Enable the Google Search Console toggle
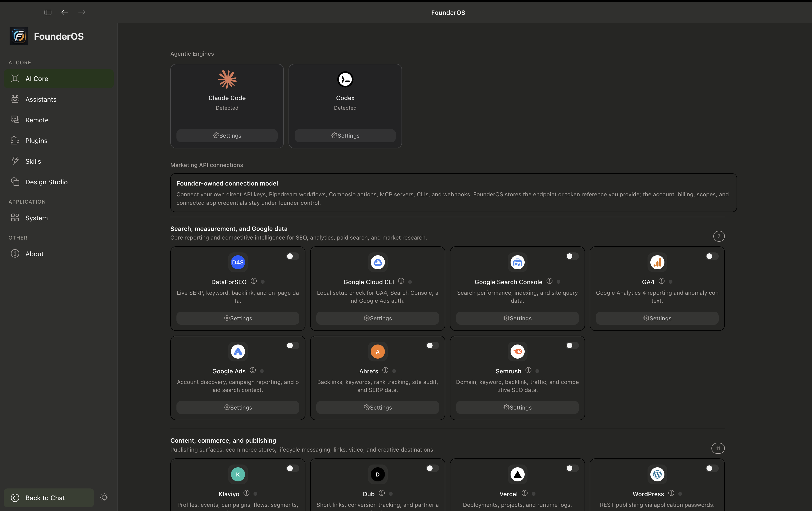Screen dimensions: 812x511 click(x=572, y=256)
